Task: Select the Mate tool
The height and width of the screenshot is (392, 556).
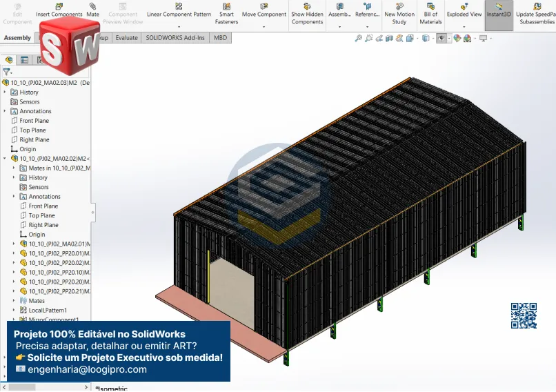Action: [92, 10]
